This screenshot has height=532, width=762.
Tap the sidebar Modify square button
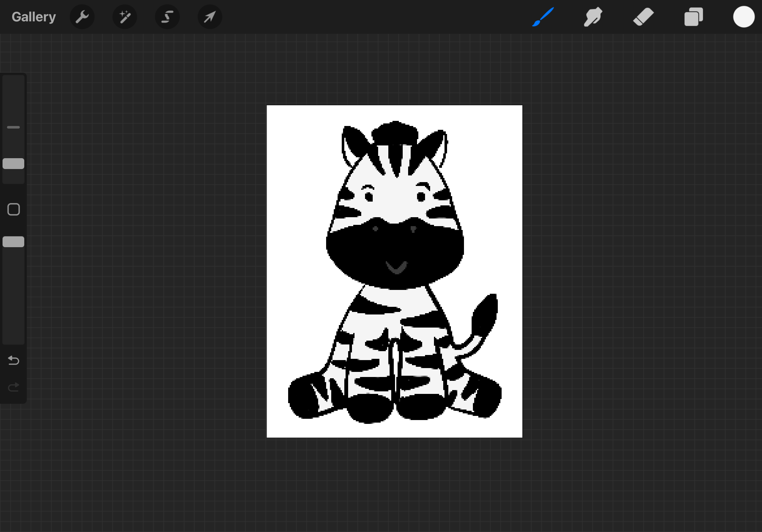tap(13, 209)
